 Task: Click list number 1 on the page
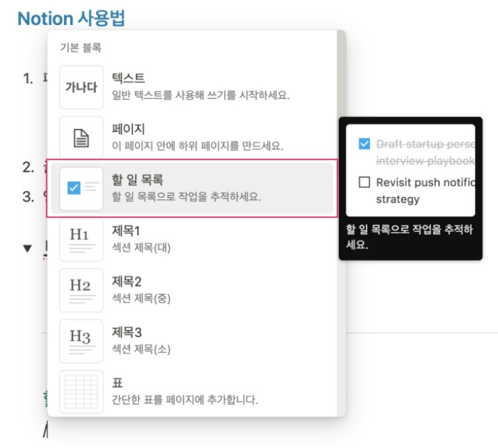click(x=28, y=79)
